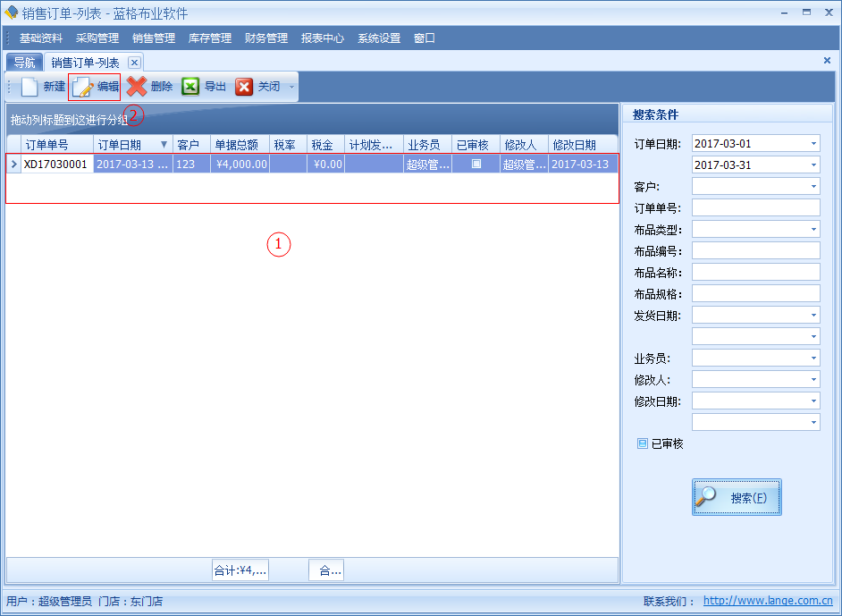Open the www.lange.com.cn link
Screen dimensions: 842x616
(767, 602)
